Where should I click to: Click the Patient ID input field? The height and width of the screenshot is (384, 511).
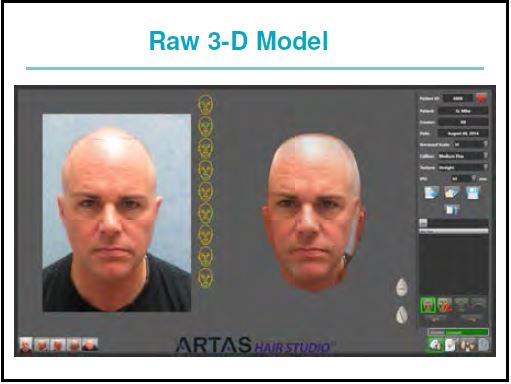tap(458, 99)
